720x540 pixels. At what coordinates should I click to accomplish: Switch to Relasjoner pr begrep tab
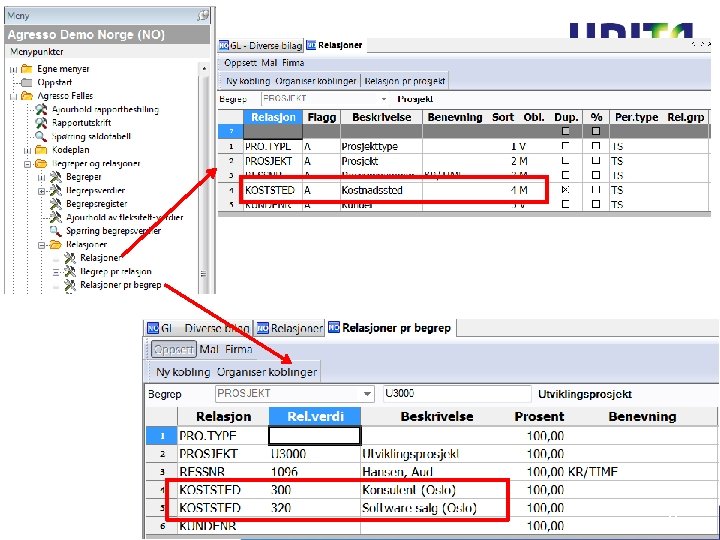(x=390, y=328)
